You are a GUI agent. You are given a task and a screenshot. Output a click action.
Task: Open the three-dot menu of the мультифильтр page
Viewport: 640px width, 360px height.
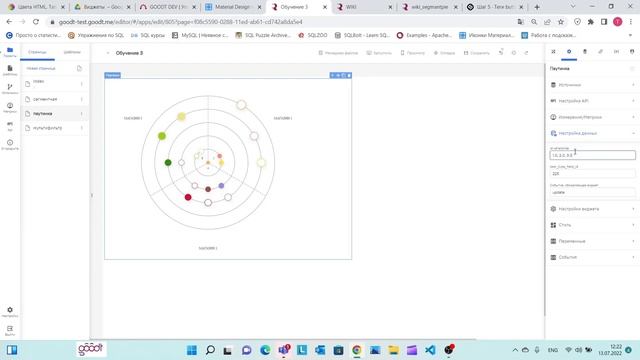pos(82,128)
